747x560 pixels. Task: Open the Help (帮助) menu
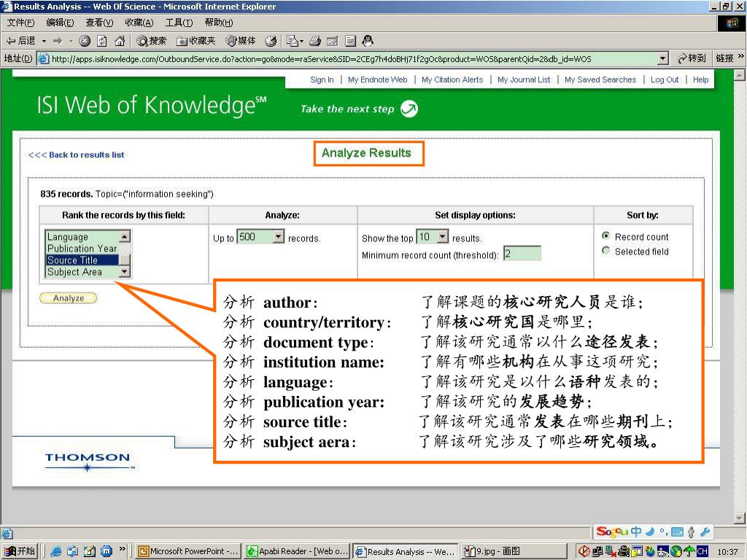219,23
